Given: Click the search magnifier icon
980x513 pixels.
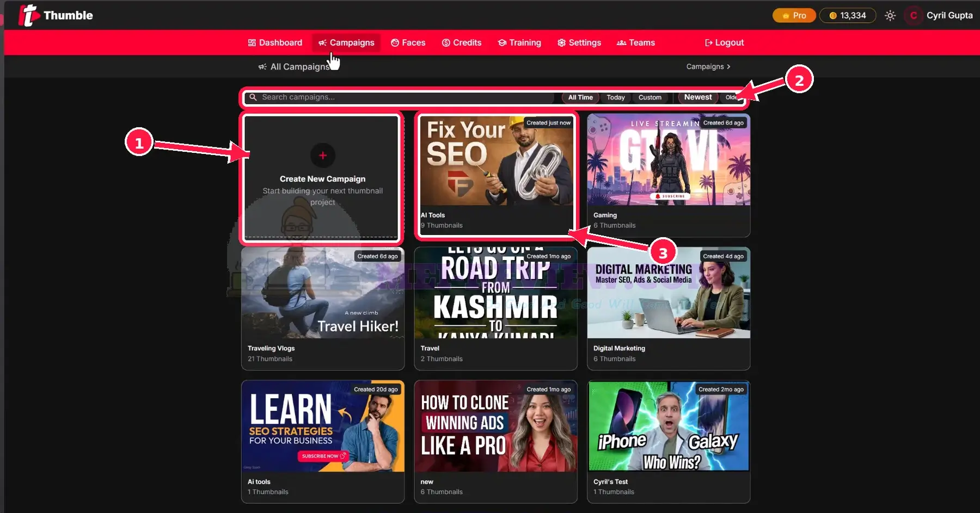Looking at the screenshot, I should tap(253, 97).
